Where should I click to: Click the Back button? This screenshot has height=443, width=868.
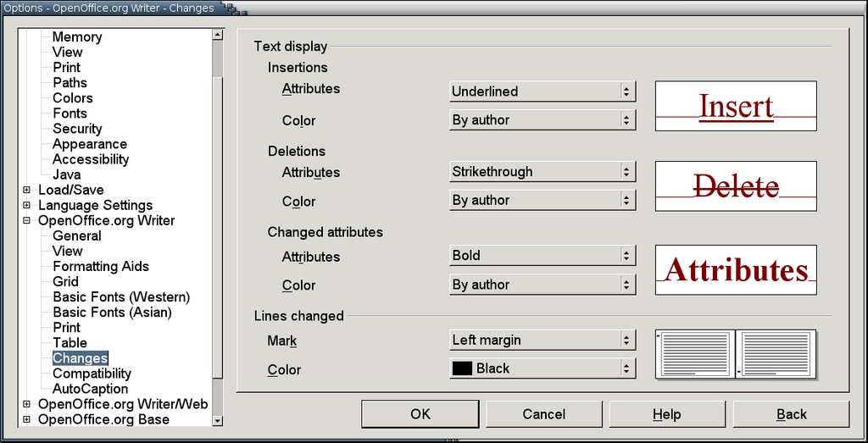(x=791, y=414)
